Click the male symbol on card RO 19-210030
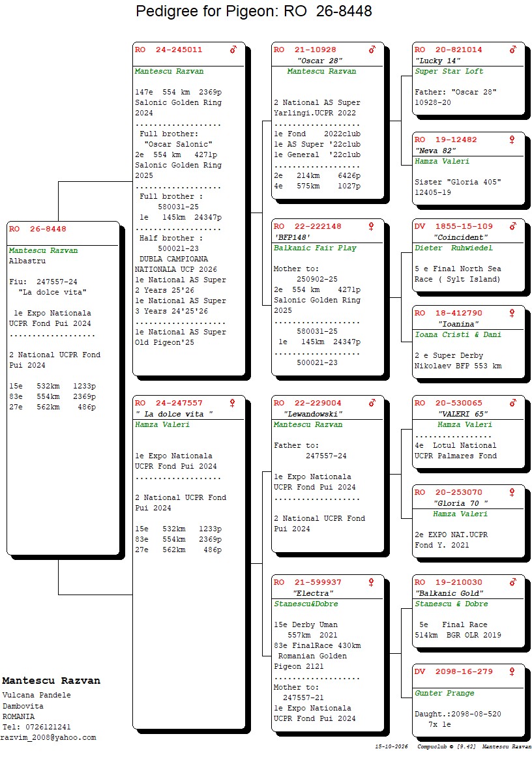The width and height of the screenshot is (532, 764). coord(513,582)
